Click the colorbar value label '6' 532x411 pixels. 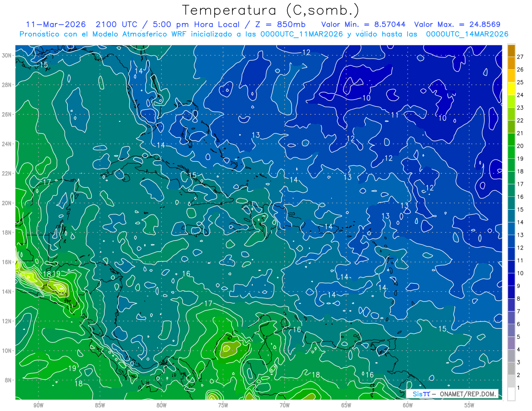tap(519, 325)
